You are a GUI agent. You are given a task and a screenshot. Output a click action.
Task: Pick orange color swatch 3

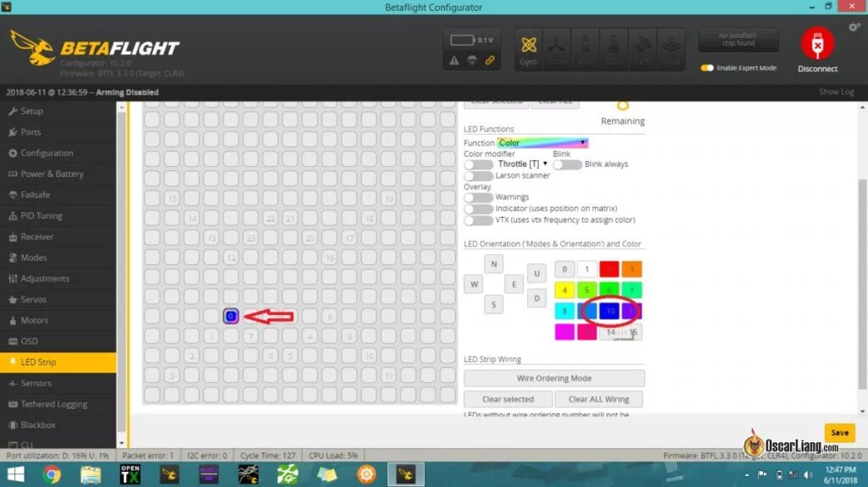[632, 269]
